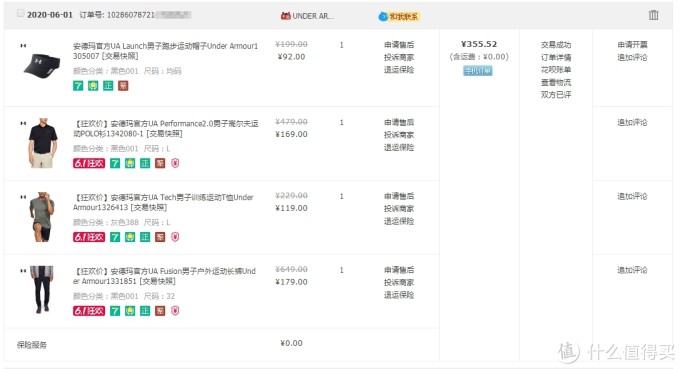
Task: Click 6.1狂欢 badge under Performance2.0 POLO shirt
Action: click(89, 163)
